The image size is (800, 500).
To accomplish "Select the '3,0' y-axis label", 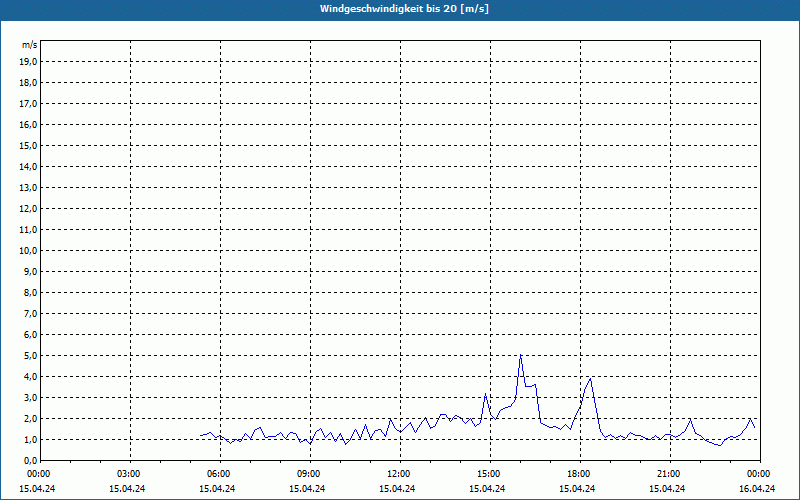I will 30,397.
